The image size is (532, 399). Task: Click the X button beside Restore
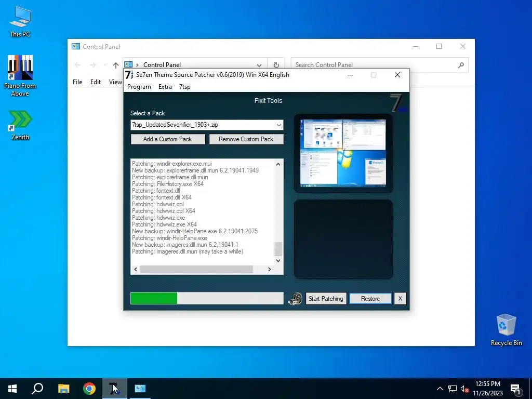[400, 299]
